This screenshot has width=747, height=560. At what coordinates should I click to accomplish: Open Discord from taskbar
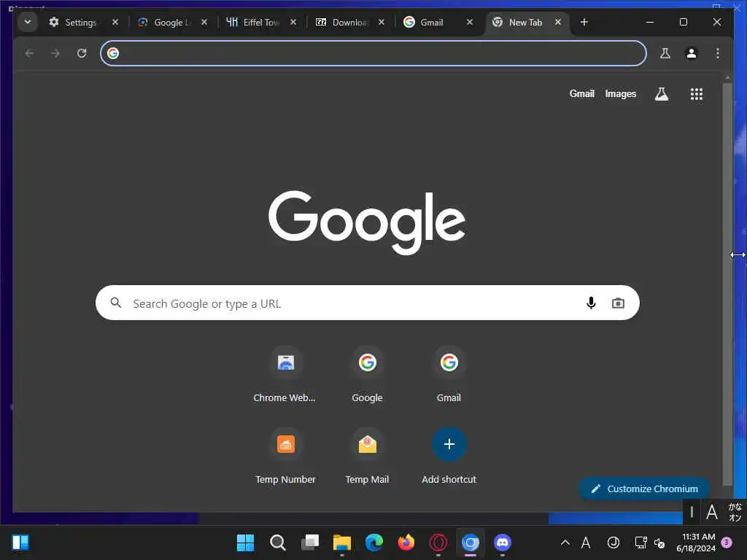click(503, 542)
